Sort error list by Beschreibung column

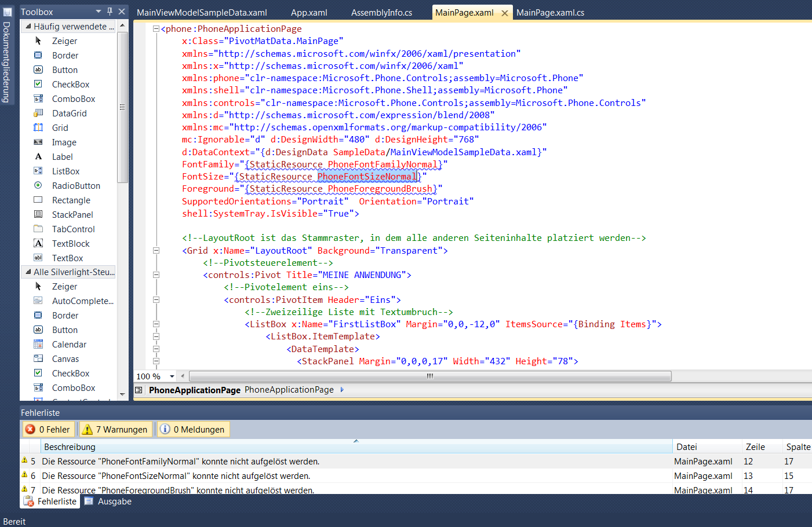tap(356, 447)
